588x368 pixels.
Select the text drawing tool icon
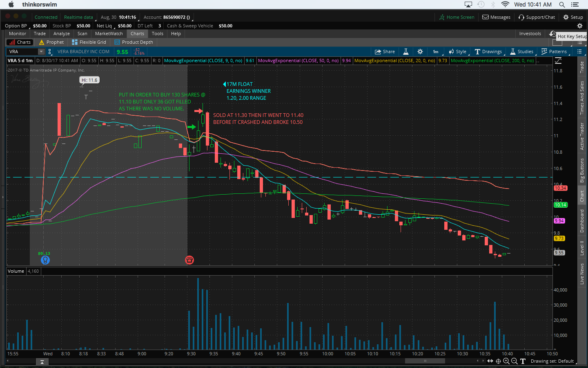pyautogui.click(x=523, y=361)
